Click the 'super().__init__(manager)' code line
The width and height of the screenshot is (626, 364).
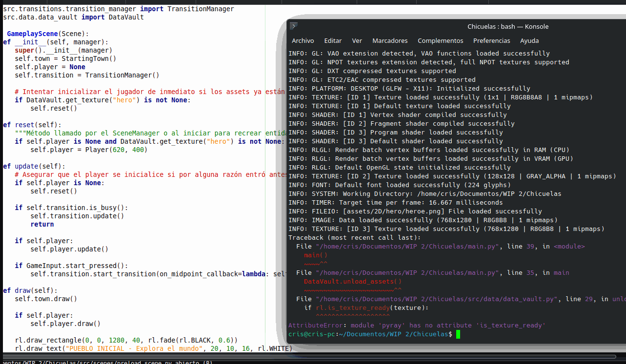[63, 50]
